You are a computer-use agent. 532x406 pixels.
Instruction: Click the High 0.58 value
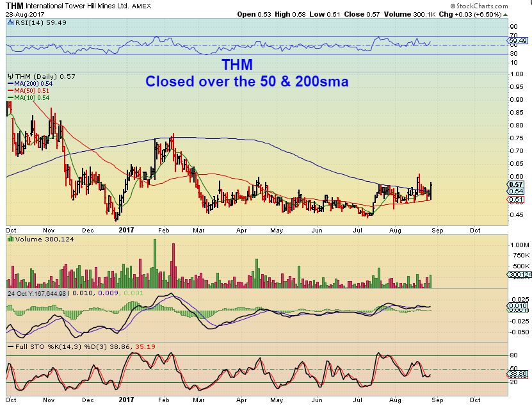(x=290, y=14)
